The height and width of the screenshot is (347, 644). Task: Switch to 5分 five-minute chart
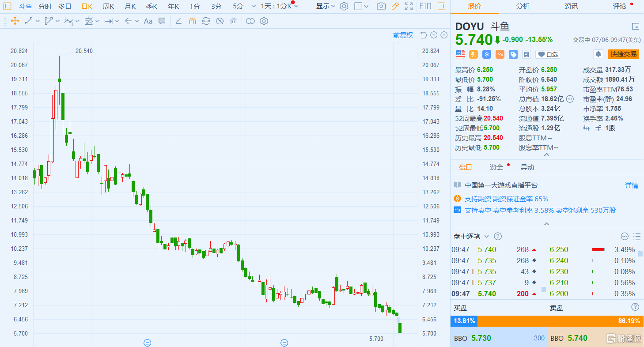pos(238,6)
